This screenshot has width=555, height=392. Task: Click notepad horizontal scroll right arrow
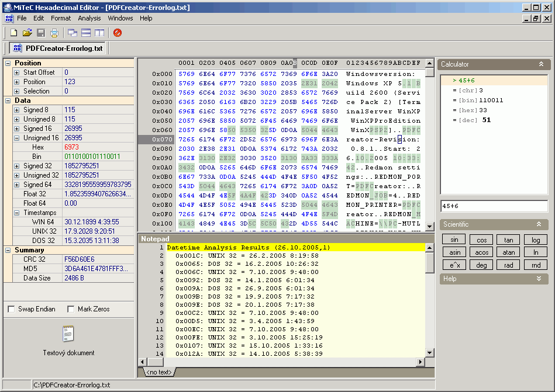tap(420, 362)
